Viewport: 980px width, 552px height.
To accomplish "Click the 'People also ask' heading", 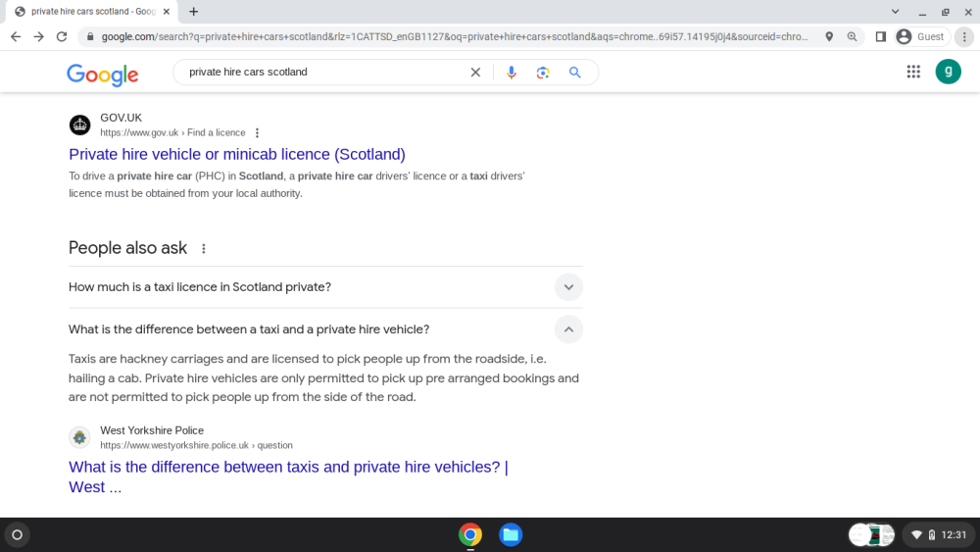I will 127,248.
